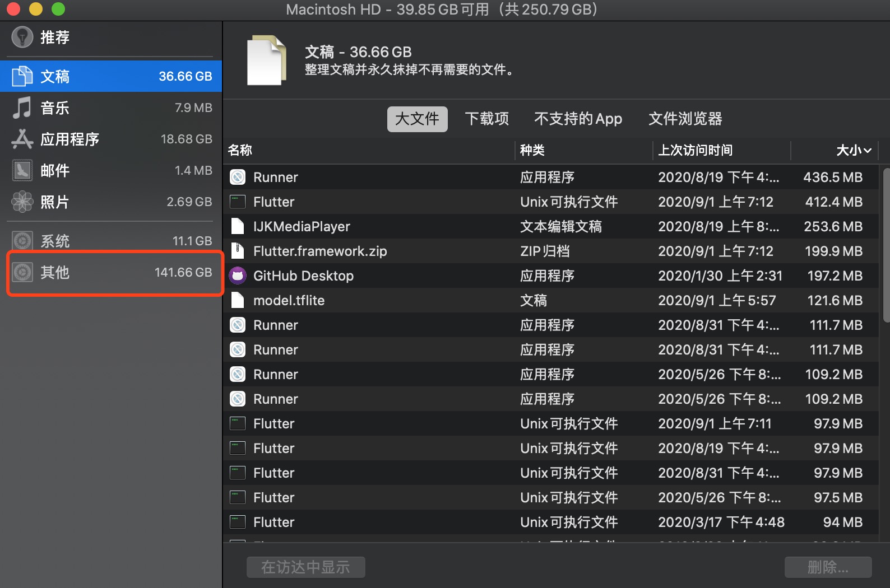Screen dimensions: 890x588
Task: Select 推荐 in the sidebar
Action: tap(111, 37)
